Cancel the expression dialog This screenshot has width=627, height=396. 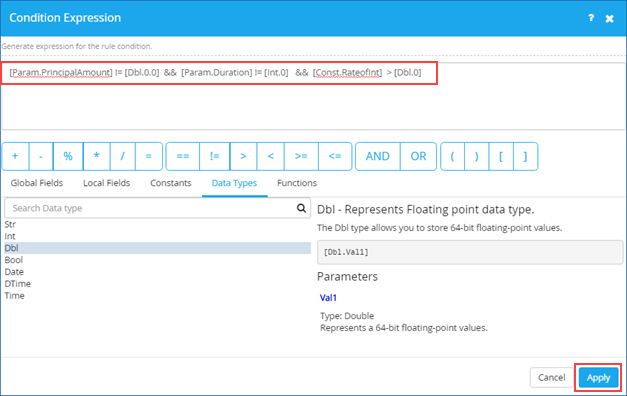551,377
